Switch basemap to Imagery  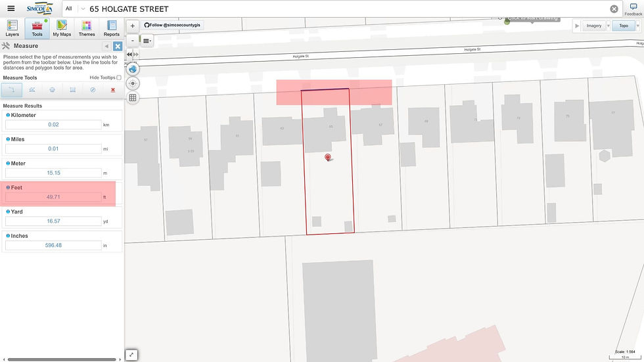593,26
